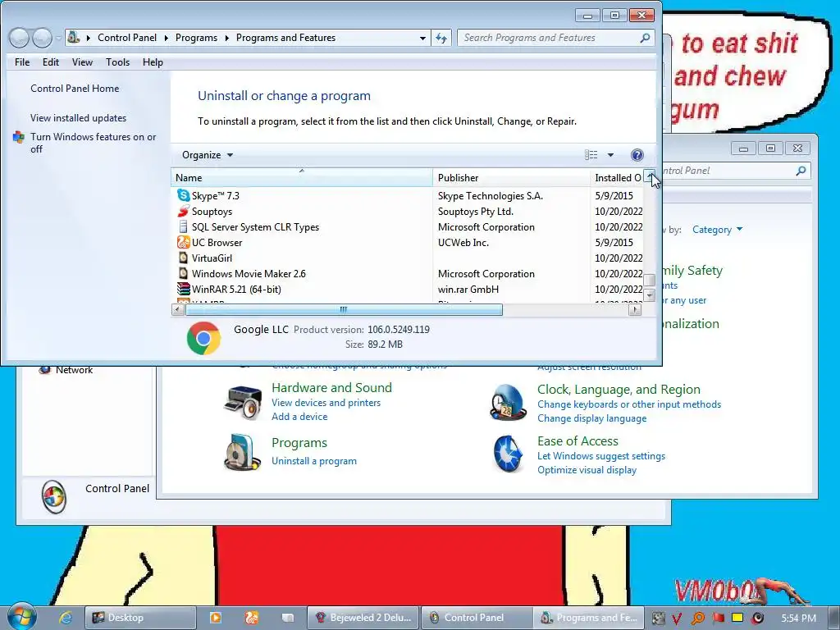Click the Ease of Access icon
The width and height of the screenshot is (840, 630).
[x=508, y=454]
